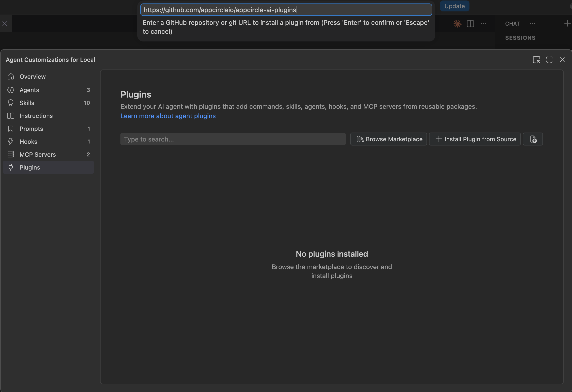Go to the Instructions section
Screen dimensions: 572x392
pyautogui.click(x=48, y=116)
